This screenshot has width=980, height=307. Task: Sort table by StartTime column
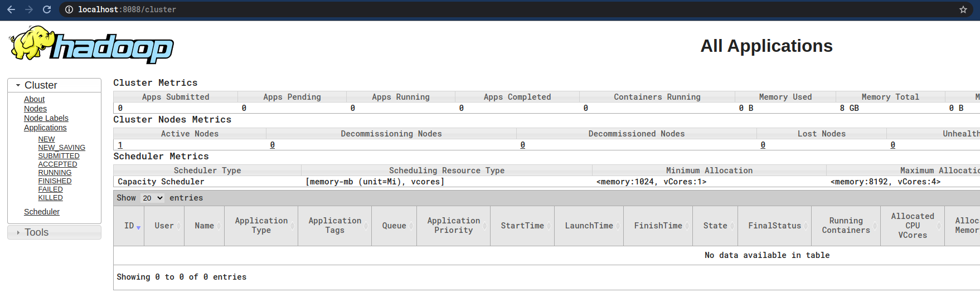[x=522, y=226]
